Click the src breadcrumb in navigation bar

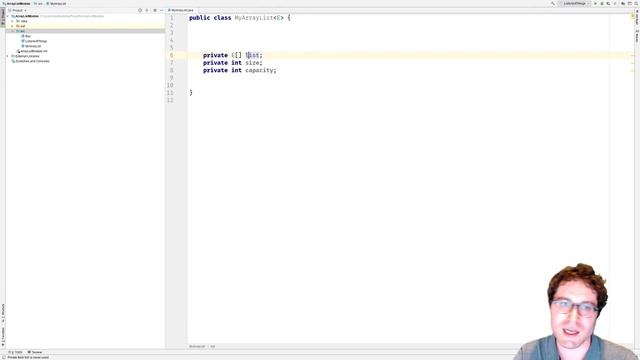tap(38, 3)
